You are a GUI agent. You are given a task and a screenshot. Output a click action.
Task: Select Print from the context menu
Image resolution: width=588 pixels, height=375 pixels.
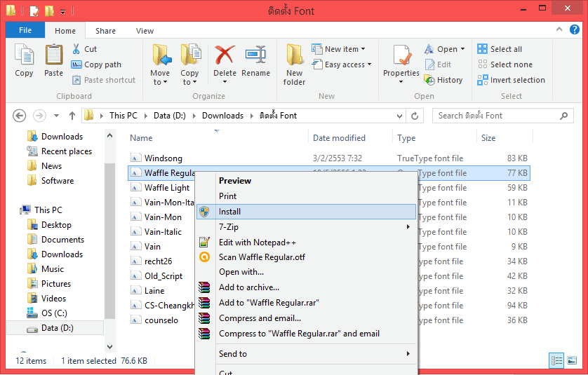tap(306, 196)
